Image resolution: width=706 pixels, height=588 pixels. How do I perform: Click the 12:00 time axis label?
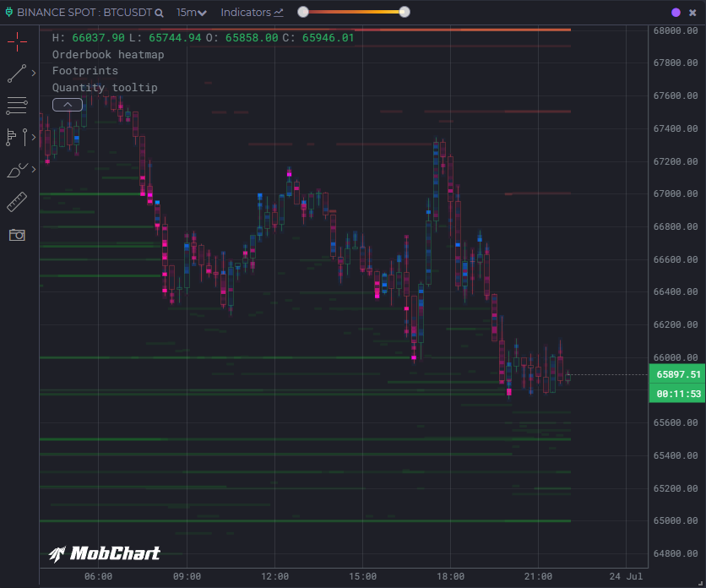274,576
